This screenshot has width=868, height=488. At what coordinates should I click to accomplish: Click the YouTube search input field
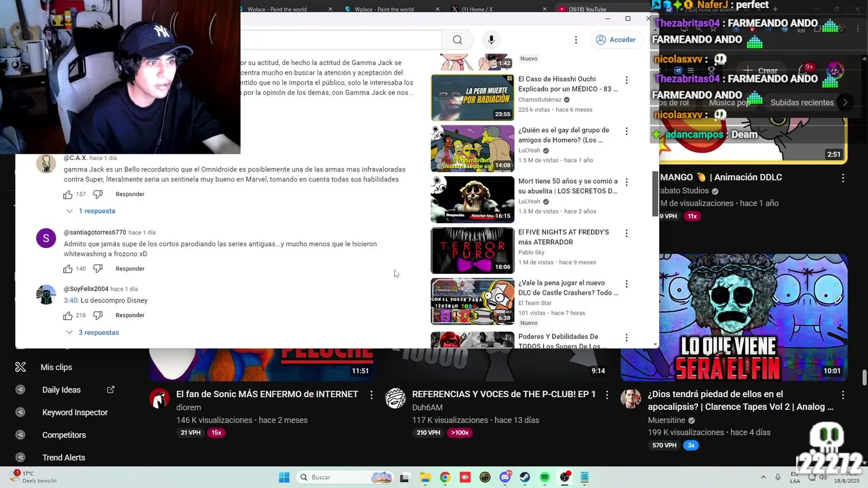341,40
